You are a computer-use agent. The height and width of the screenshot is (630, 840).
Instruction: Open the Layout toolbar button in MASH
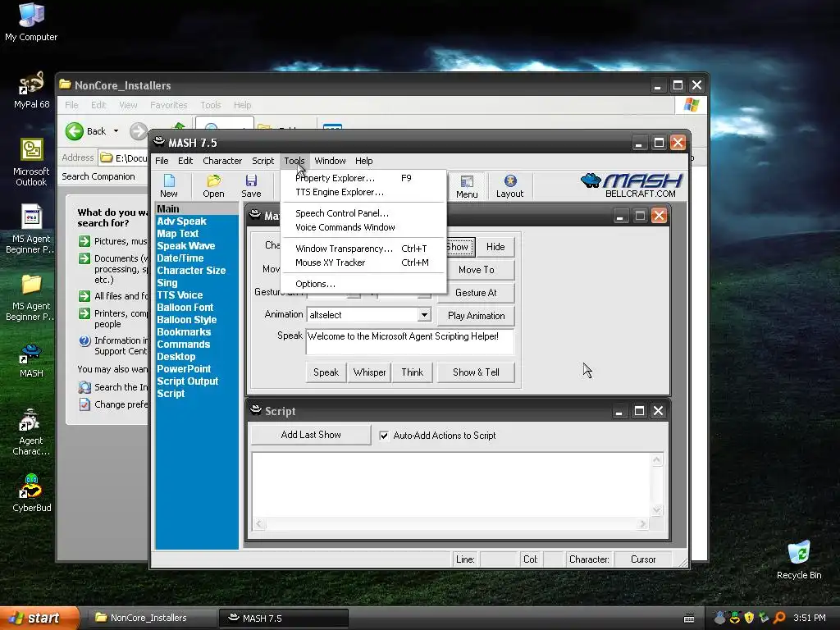[509, 186]
